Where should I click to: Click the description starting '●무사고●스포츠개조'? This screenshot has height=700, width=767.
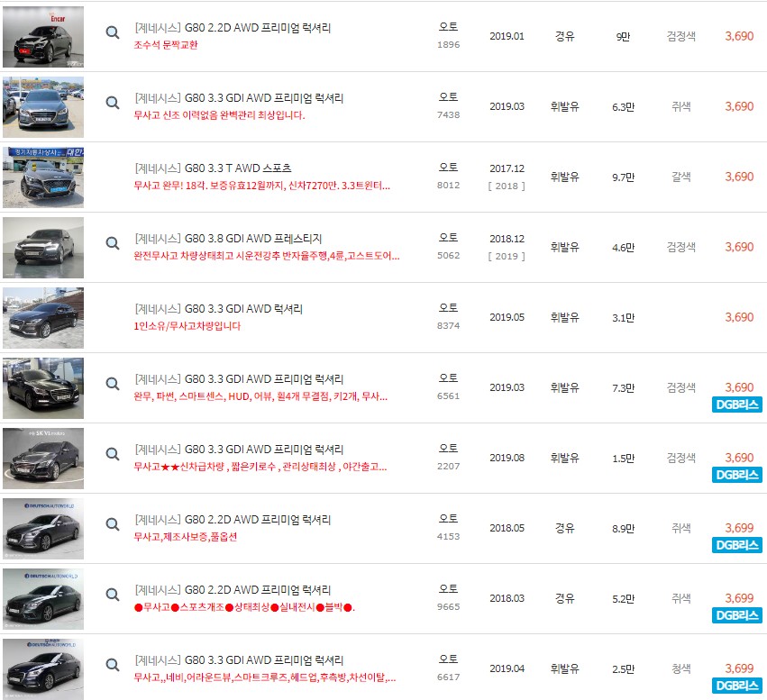[244, 607]
